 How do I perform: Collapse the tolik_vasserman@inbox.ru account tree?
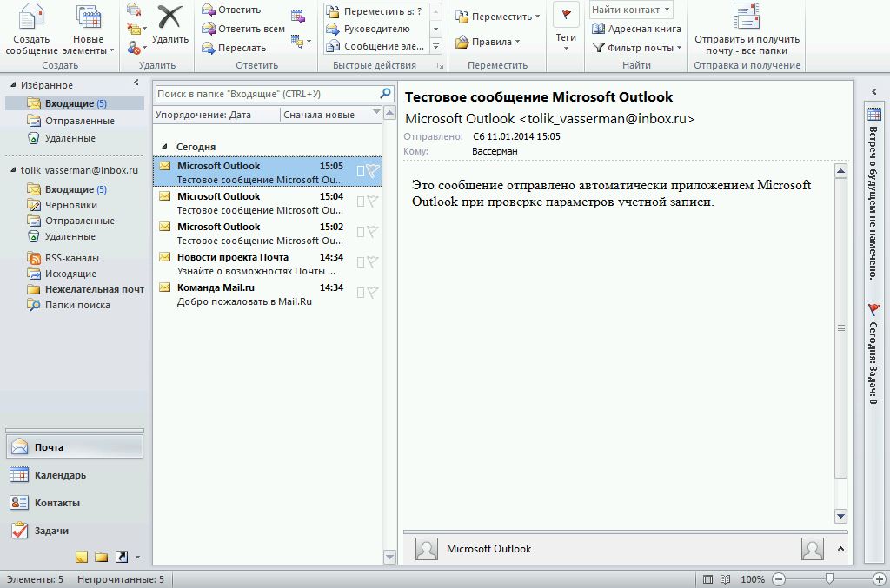point(13,169)
